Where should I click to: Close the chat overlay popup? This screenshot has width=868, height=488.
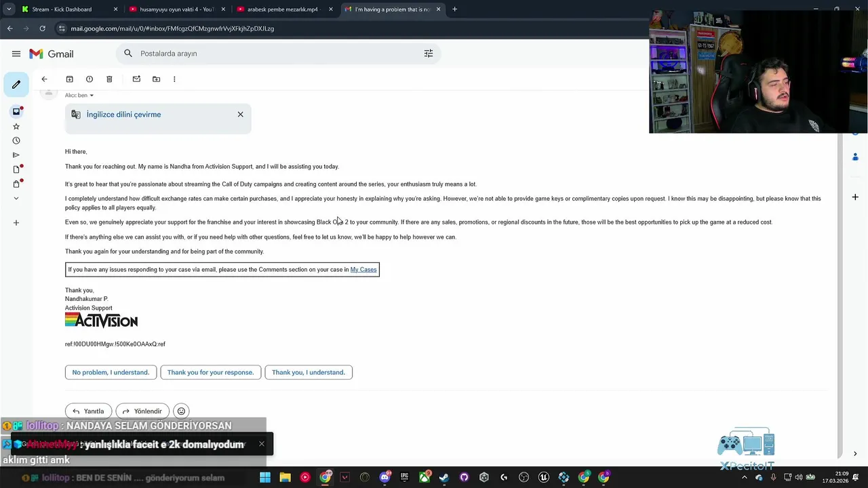[x=262, y=444]
